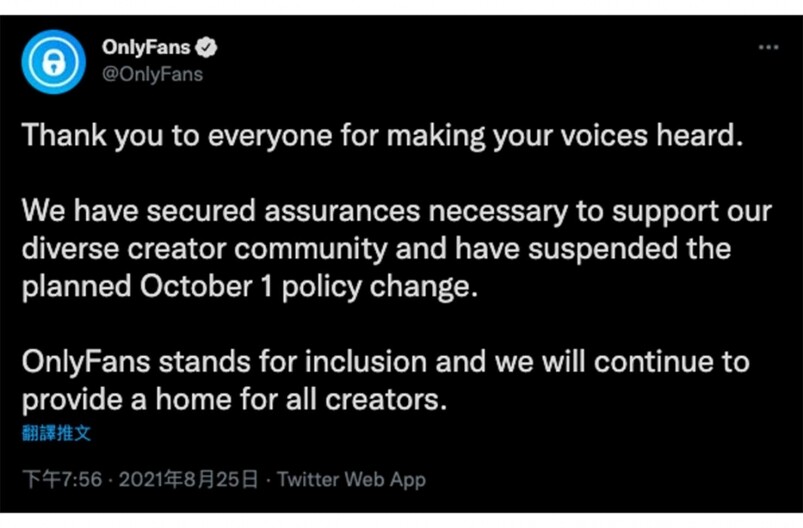Click the word "October" in the tweet

196,286
